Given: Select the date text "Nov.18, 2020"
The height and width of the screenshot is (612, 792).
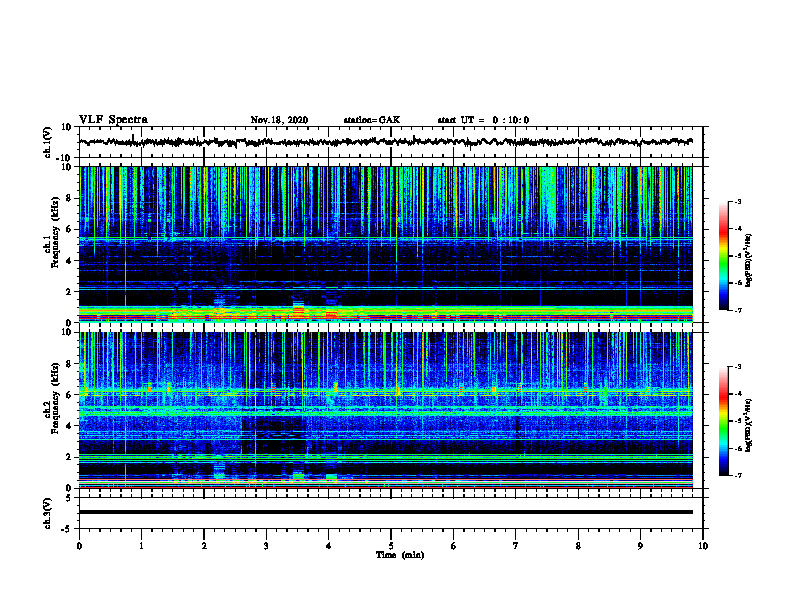Looking at the screenshot, I should click(x=279, y=120).
